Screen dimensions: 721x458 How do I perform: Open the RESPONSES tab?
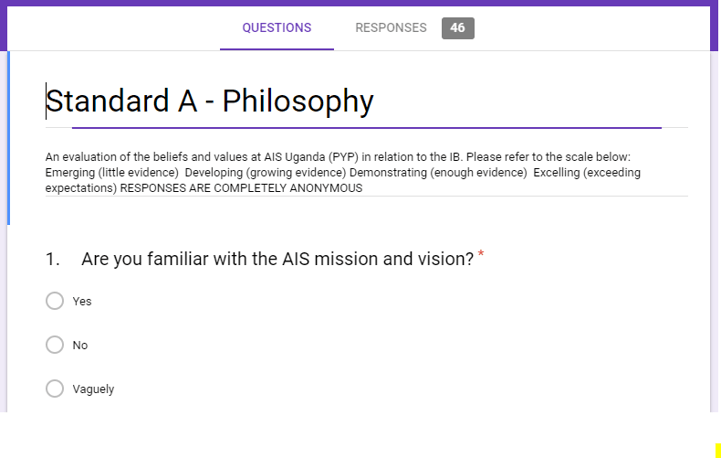pyautogui.click(x=391, y=28)
